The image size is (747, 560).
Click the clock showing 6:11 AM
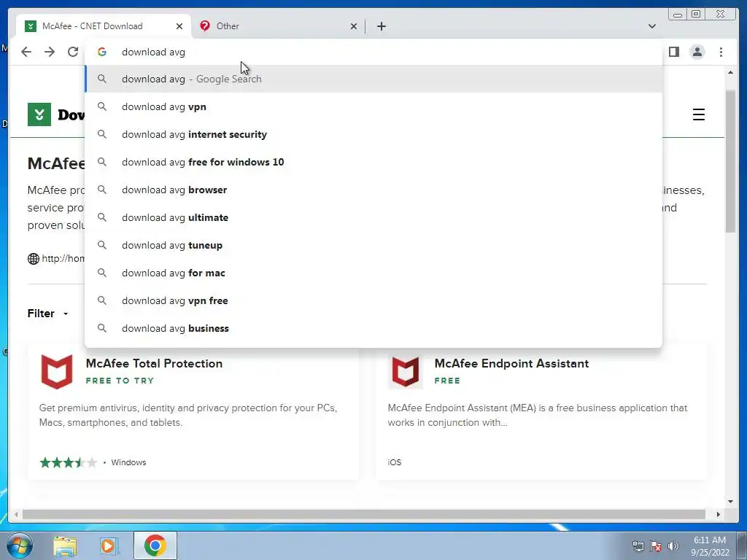(709, 540)
